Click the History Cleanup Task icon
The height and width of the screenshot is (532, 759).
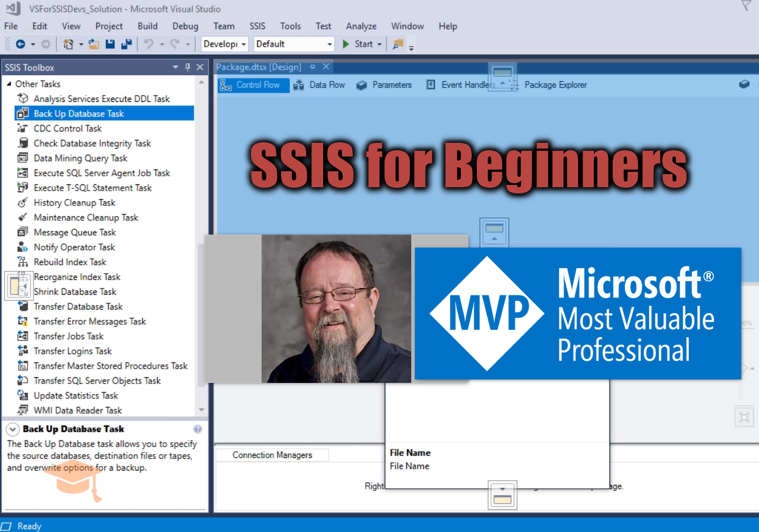click(23, 202)
